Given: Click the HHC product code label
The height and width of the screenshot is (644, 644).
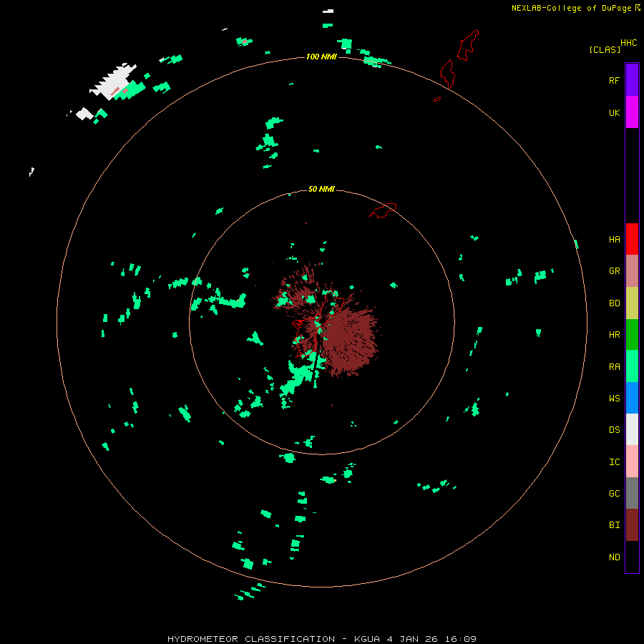Looking at the screenshot, I should pos(629,43).
